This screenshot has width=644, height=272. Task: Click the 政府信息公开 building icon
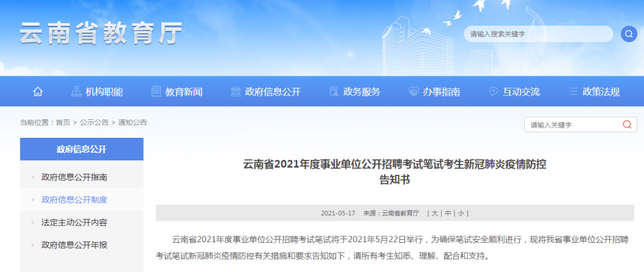pyautogui.click(x=236, y=92)
